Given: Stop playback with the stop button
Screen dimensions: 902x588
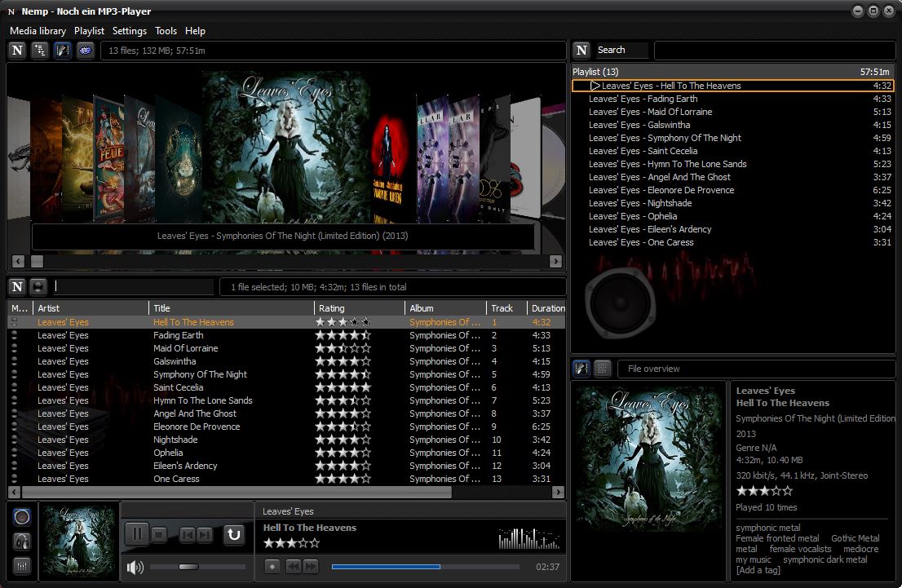Looking at the screenshot, I should coord(159,534).
